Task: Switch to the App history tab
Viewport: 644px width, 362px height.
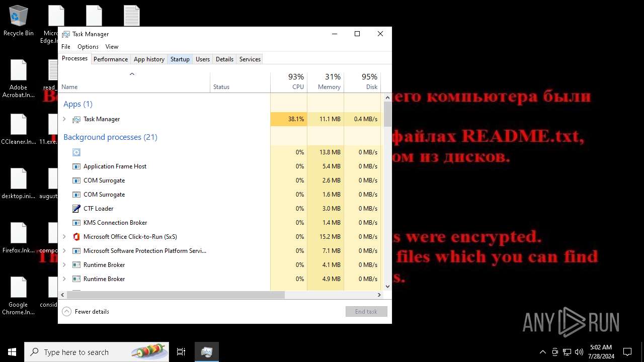Action: [149, 59]
